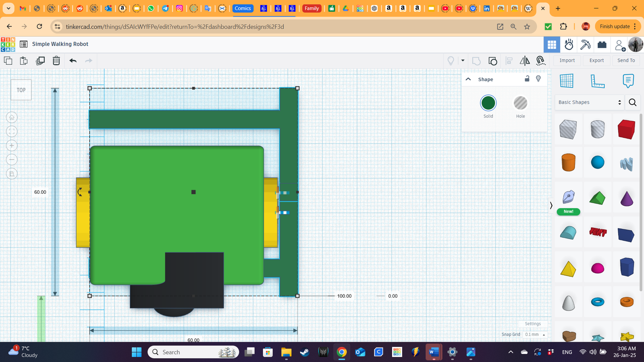This screenshot has width=644, height=362.
Task: Switch to the Comics browser tab
Action: (243, 8)
